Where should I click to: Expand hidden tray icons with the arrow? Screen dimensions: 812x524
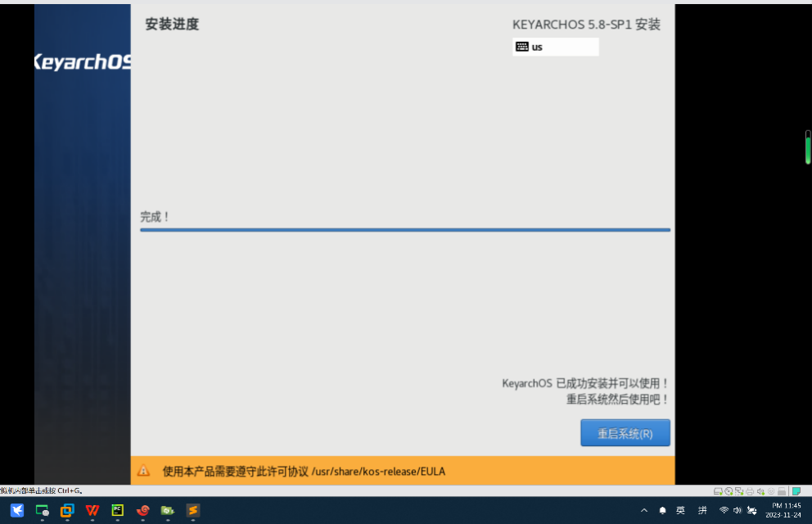(644, 509)
